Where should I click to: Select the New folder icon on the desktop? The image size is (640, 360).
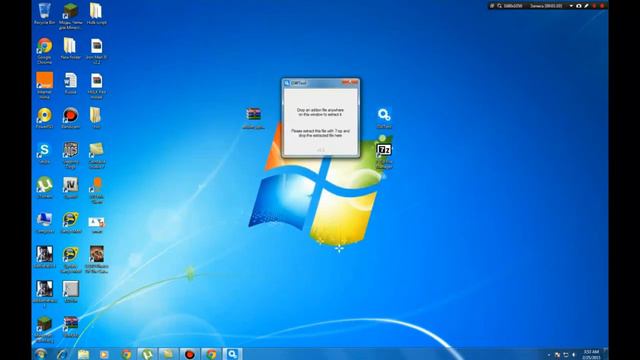70,49
